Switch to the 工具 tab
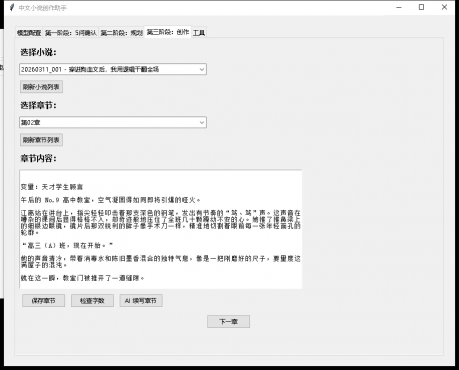459x370 pixels. (x=199, y=33)
